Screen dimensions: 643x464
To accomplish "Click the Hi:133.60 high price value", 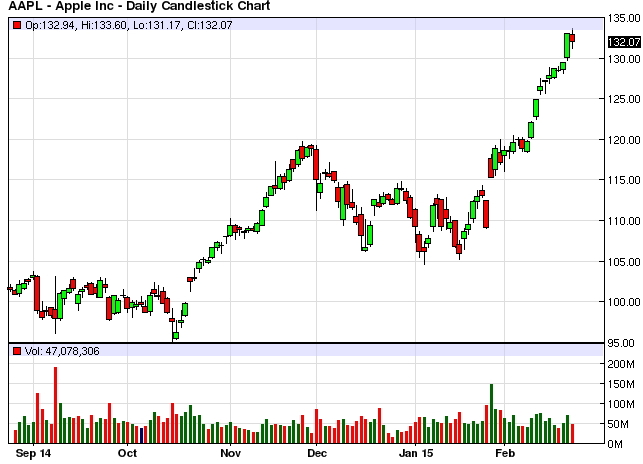I will (x=104, y=25).
